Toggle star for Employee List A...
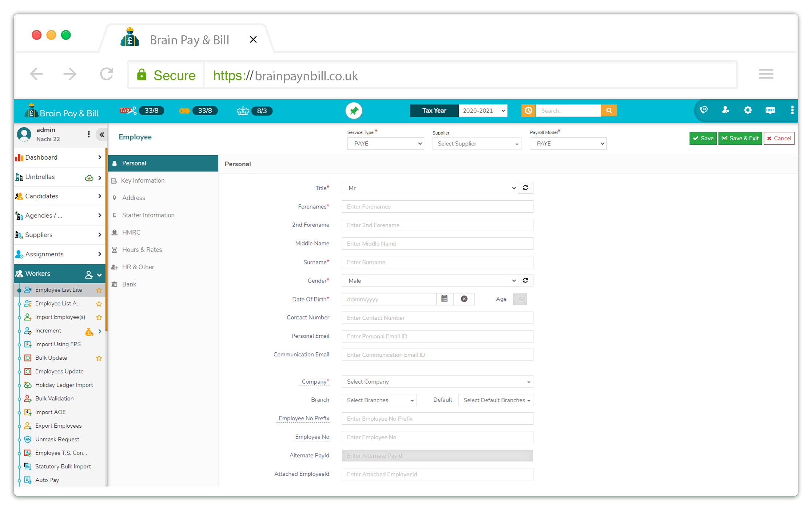 (x=99, y=304)
